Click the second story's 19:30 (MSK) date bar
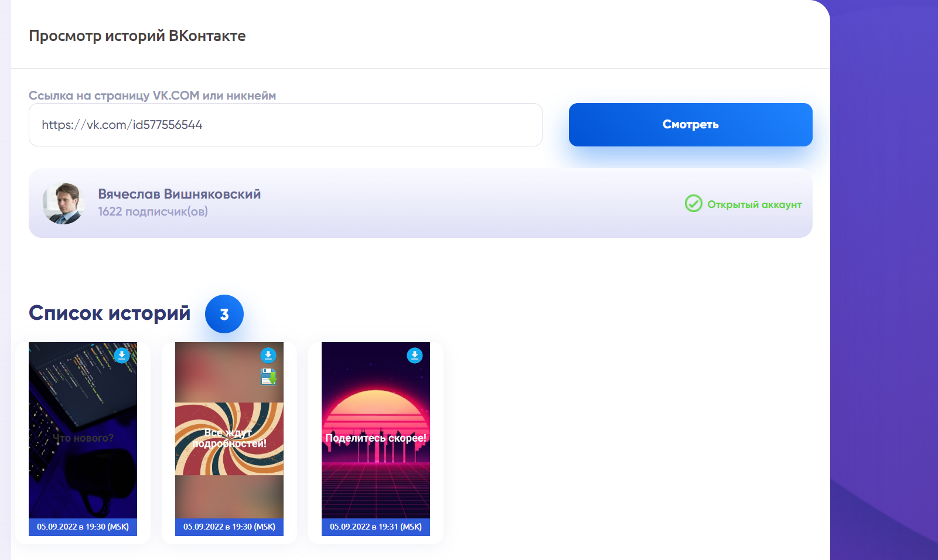 point(229,527)
